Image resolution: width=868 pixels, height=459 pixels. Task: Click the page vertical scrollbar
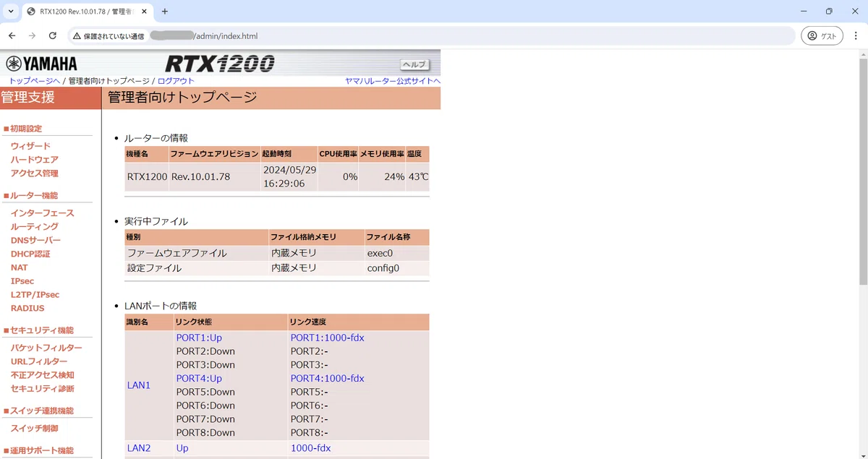[x=863, y=171]
